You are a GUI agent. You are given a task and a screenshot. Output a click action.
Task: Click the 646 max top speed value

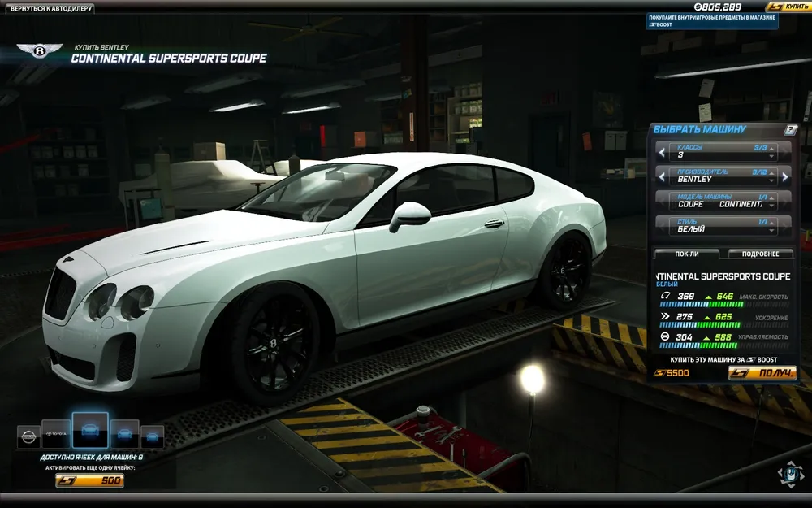click(x=724, y=297)
